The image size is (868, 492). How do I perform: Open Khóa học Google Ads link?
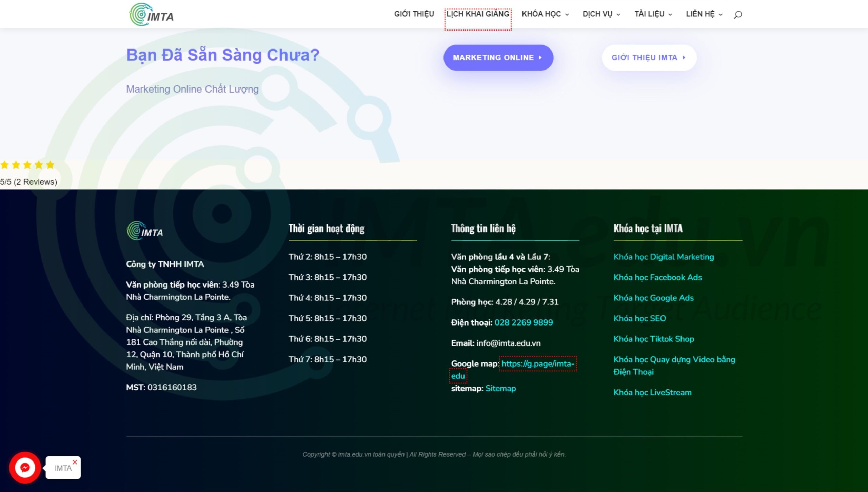tap(653, 298)
